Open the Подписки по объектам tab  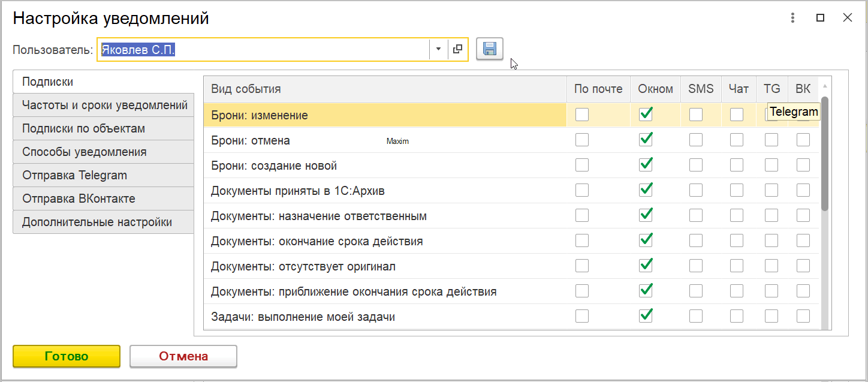pyautogui.click(x=83, y=128)
